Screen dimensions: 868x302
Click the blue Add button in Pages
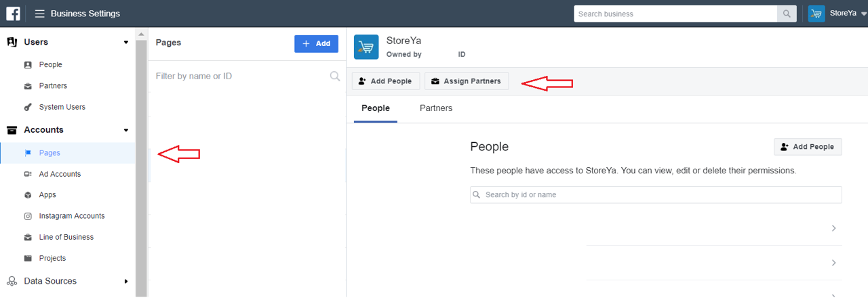316,43
